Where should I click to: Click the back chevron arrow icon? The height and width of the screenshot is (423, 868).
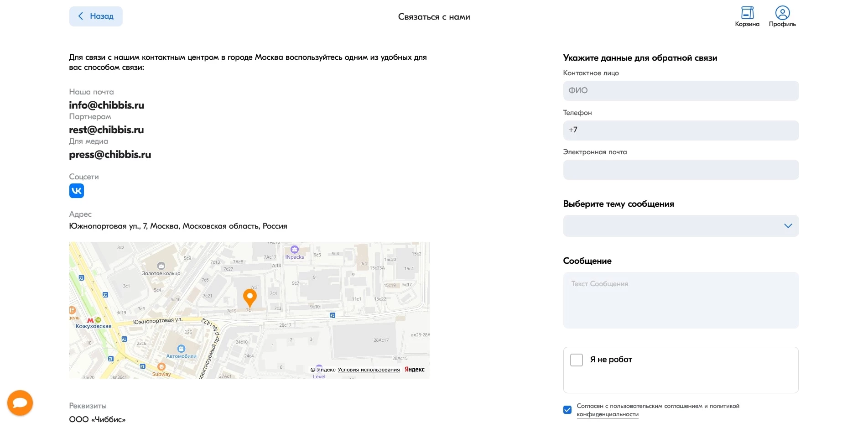pos(80,16)
